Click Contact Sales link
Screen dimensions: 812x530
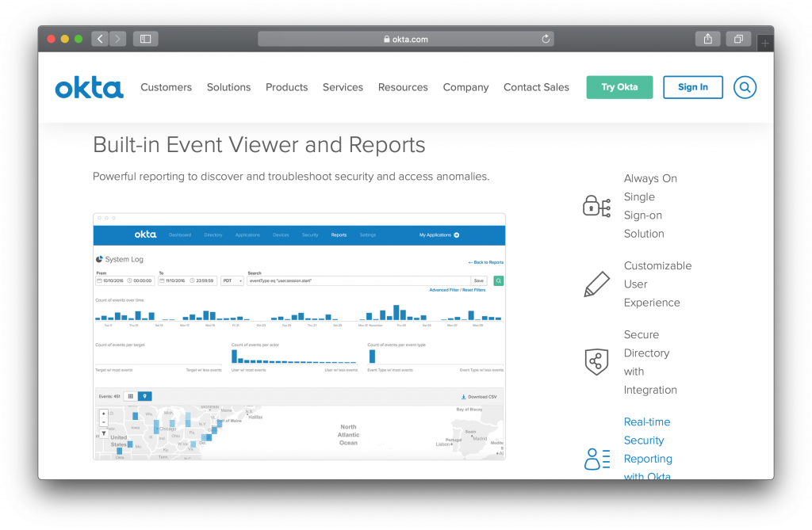coord(536,87)
